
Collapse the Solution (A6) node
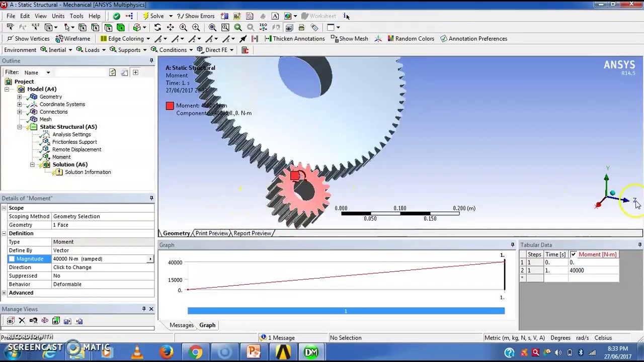coord(32,164)
